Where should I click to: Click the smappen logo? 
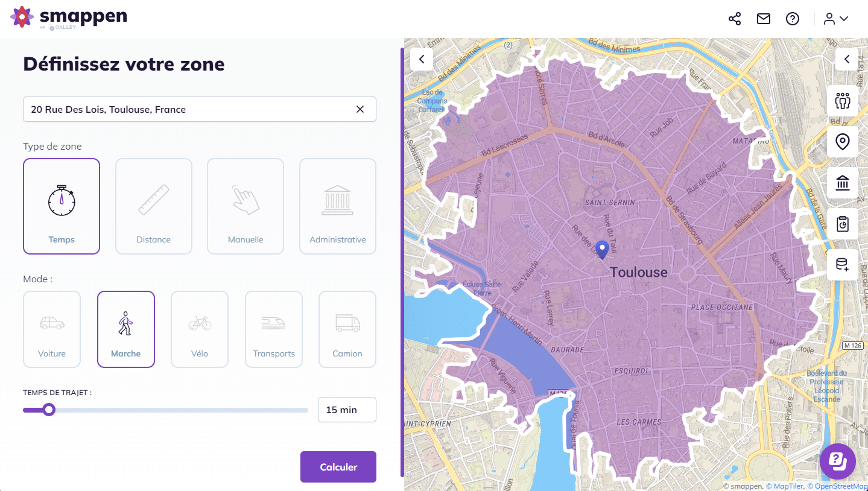[x=69, y=17]
